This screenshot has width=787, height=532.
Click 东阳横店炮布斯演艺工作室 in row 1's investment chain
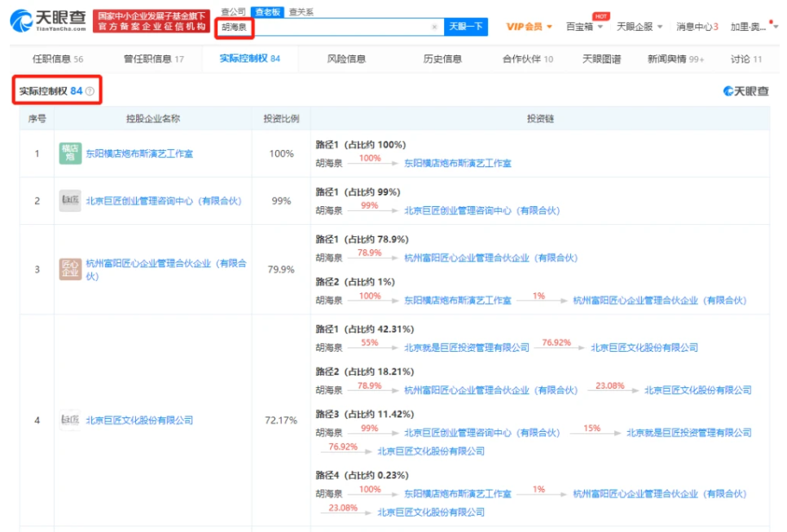(458, 163)
